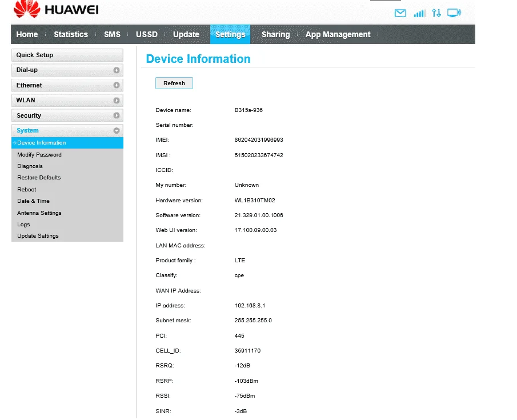Click the LAN MAC address label
Viewport: 517px width, 420px height.
click(x=181, y=246)
